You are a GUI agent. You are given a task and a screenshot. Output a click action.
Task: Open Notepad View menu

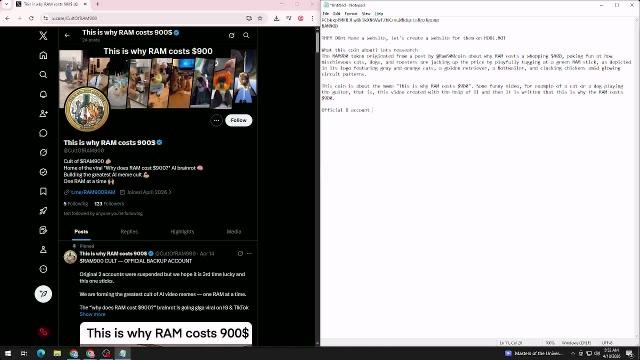pyautogui.click(x=366, y=13)
